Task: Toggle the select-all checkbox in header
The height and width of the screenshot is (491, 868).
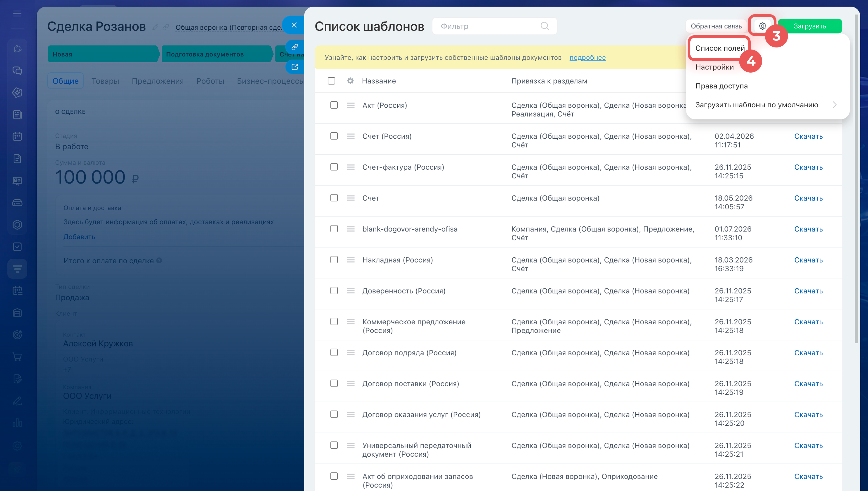Action: coord(331,81)
